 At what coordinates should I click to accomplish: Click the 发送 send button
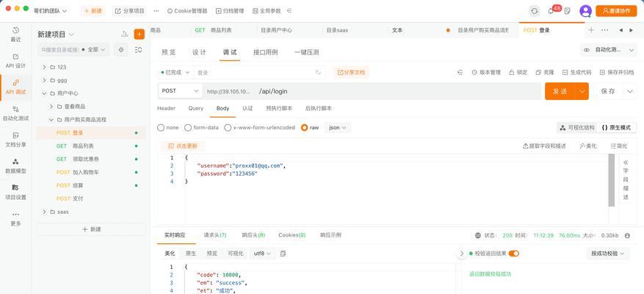tap(560, 91)
